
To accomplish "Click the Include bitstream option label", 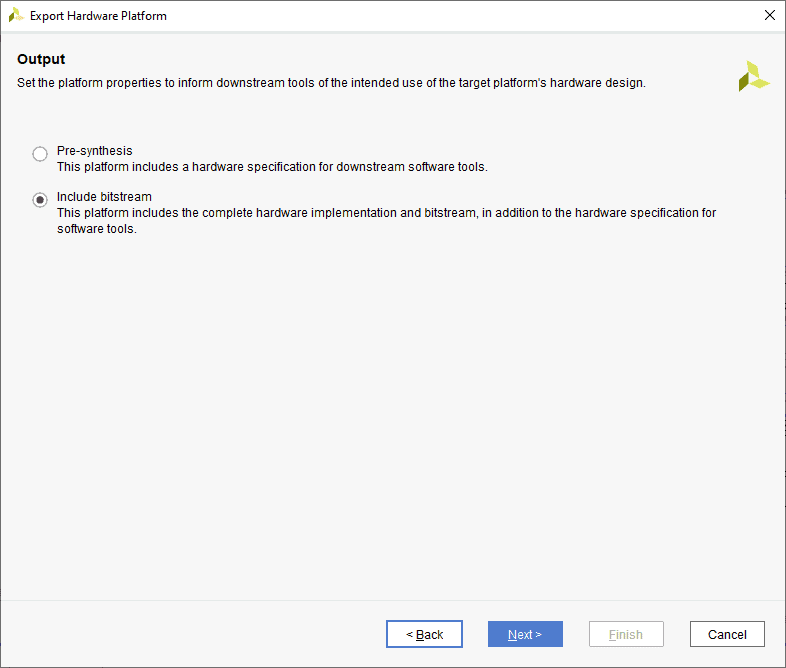I will tap(104, 197).
